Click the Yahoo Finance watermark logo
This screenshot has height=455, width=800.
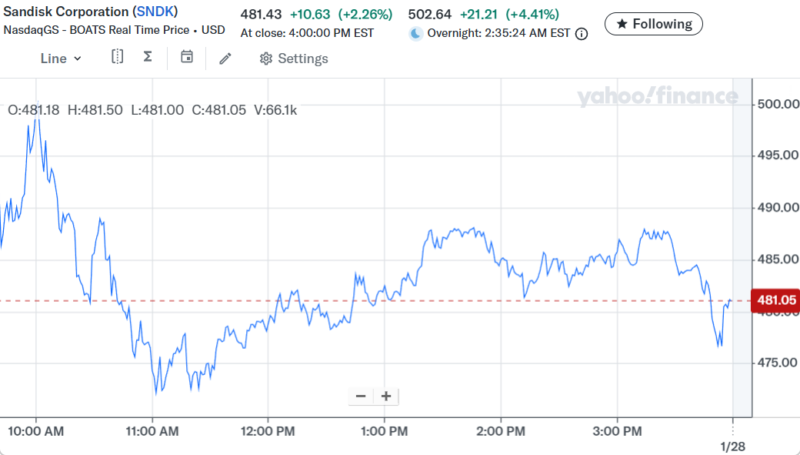tap(657, 97)
